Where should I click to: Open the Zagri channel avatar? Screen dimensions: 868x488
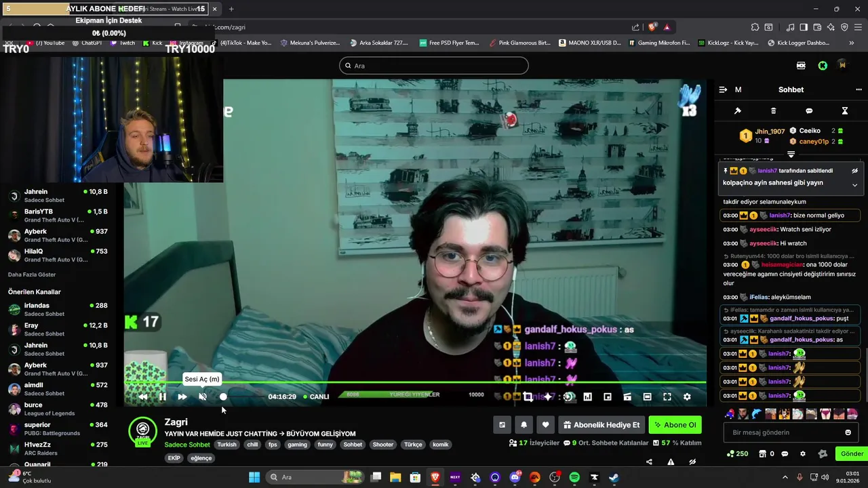coord(142,431)
